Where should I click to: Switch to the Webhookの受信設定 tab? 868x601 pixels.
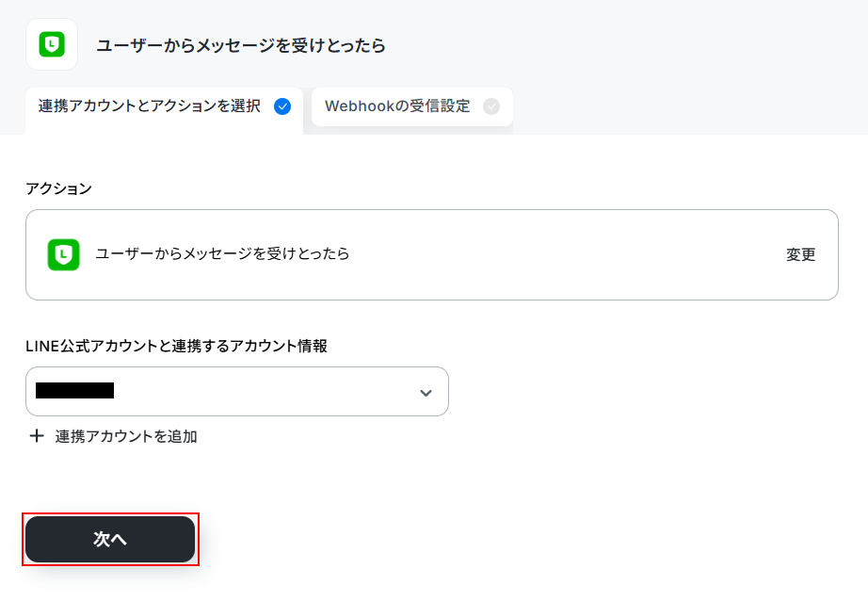411,106
